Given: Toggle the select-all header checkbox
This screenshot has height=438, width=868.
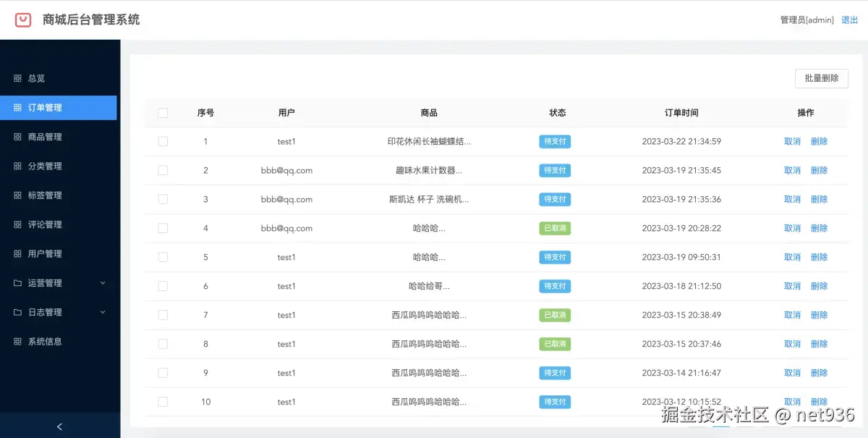Looking at the screenshot, I should pos(163,113).
